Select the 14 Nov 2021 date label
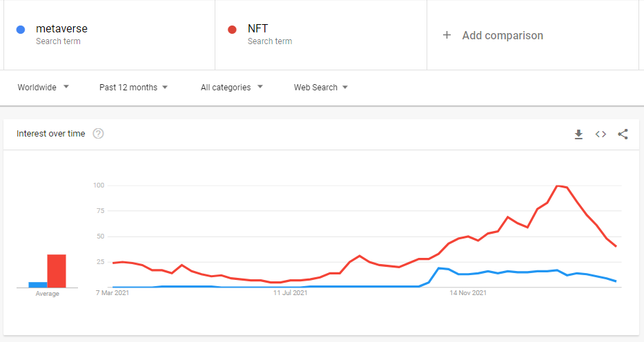 click(468, 293)
